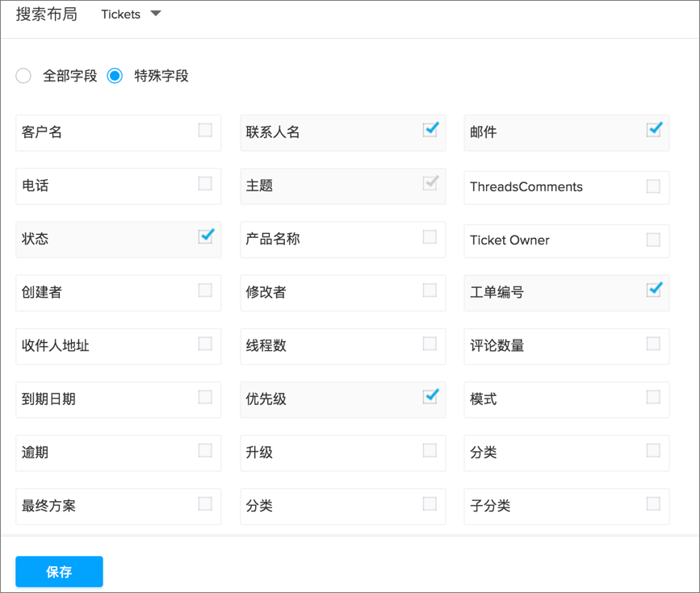The image size is (700, 593).
Task: Select the 特殊字段 radio button
Action: tap(115, 76)
